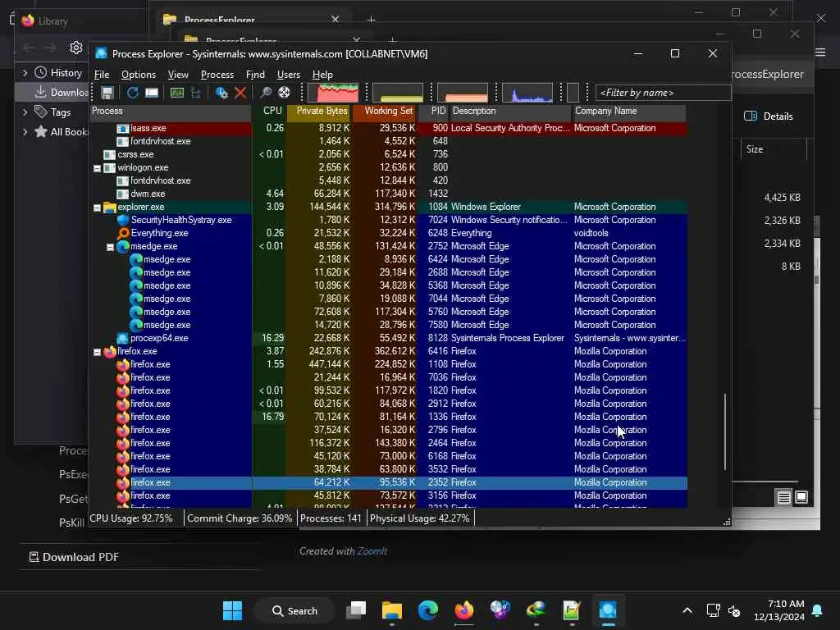This screenshot has width=840, height=630.
Task: Collapse the parent msedge.exe tree node
Action: (x=110, y=247)
